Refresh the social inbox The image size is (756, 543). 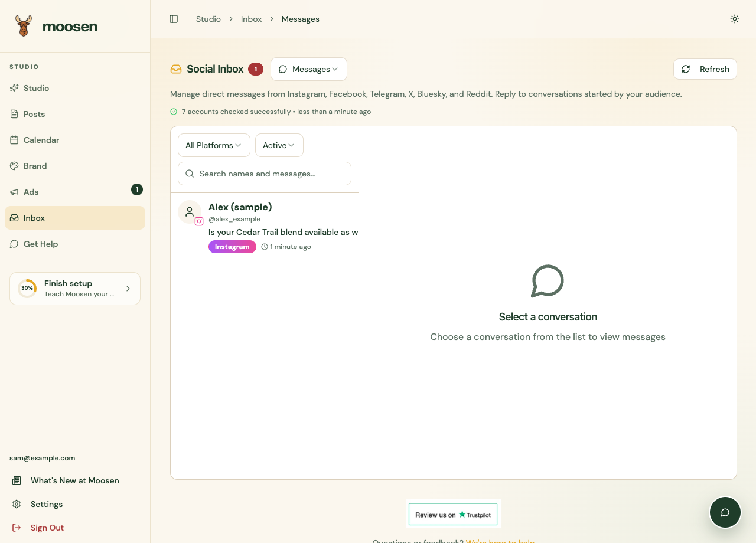[705, 69]
